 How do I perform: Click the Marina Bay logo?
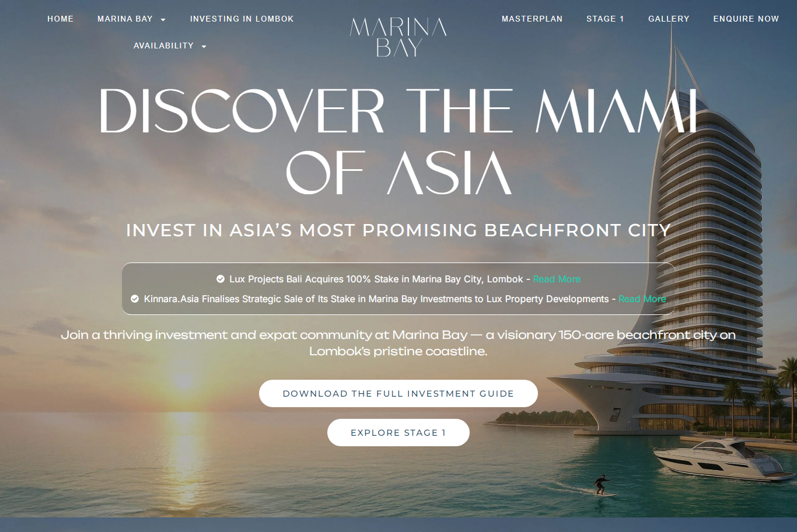click(398, 37)
